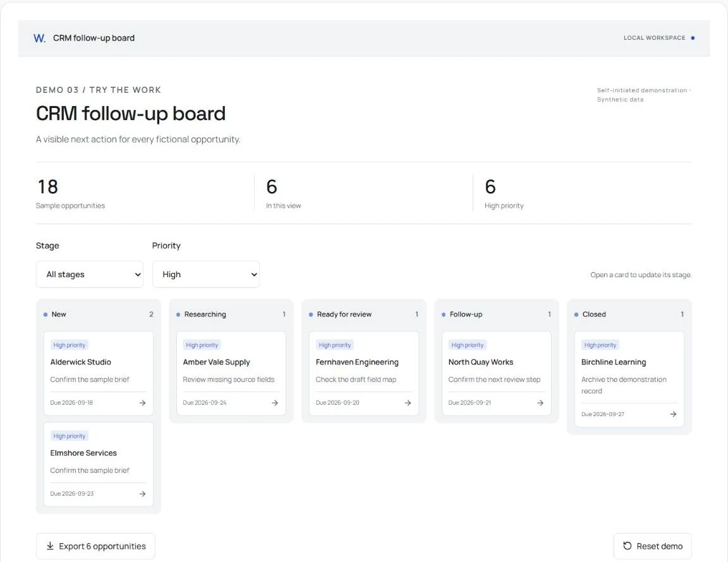Open the Fernhaven Engineering card
Screen dimensions: 728x562
tap(364, 373)
